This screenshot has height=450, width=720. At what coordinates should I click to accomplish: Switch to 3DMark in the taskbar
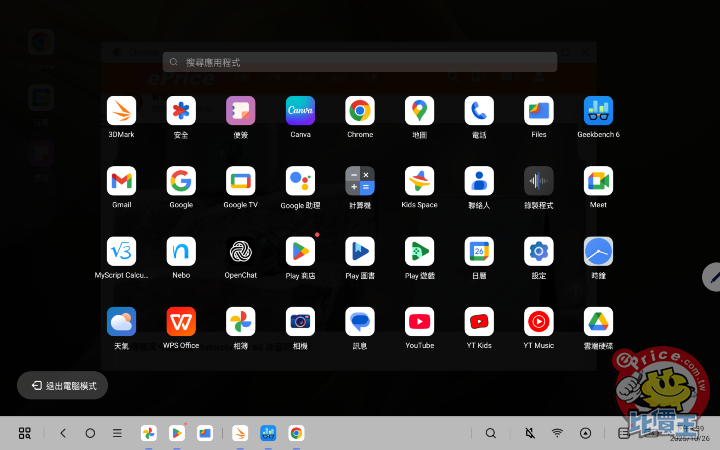pyautogui.click(x=240, y=433)
